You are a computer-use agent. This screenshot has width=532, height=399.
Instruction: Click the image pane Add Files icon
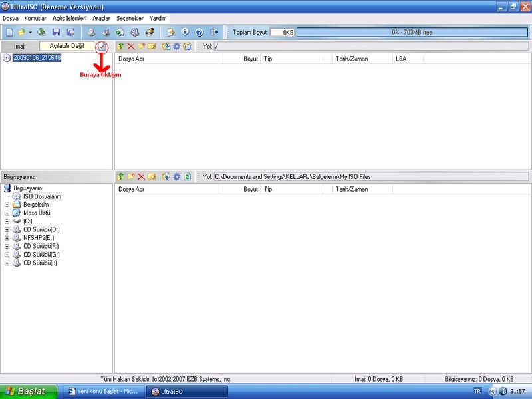coord(166,46)
